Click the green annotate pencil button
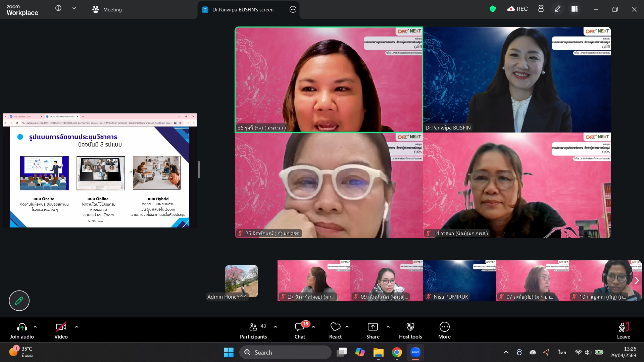Viewport: 644px width, 362px height. [19, 301]
